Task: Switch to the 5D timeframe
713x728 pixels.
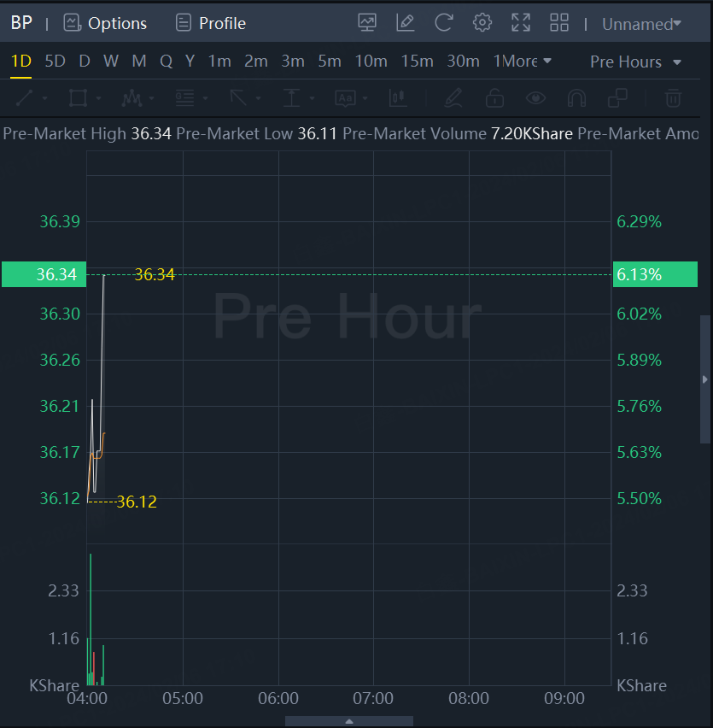Action: click(55, 61)
